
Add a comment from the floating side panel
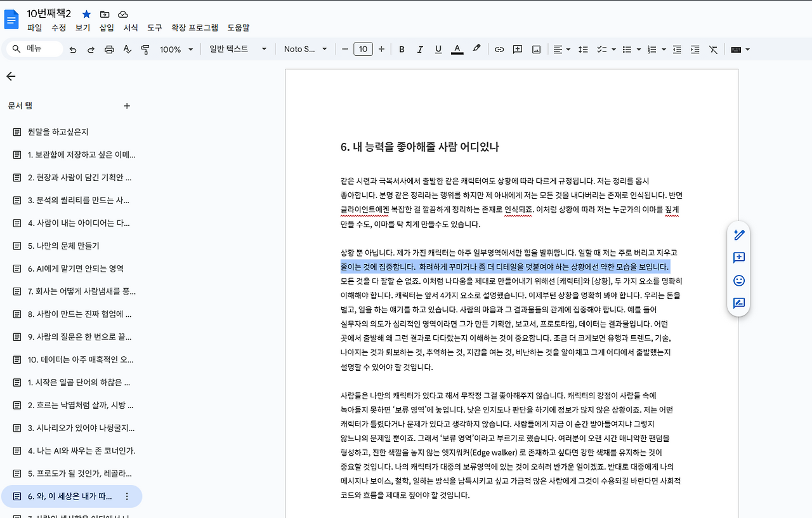tap(738, 258)
